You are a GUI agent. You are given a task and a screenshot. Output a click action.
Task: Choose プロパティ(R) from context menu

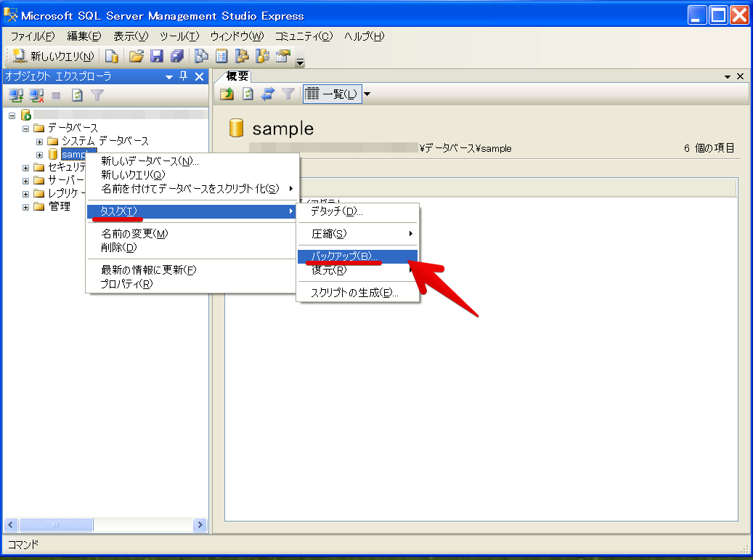tap(191, 284)
